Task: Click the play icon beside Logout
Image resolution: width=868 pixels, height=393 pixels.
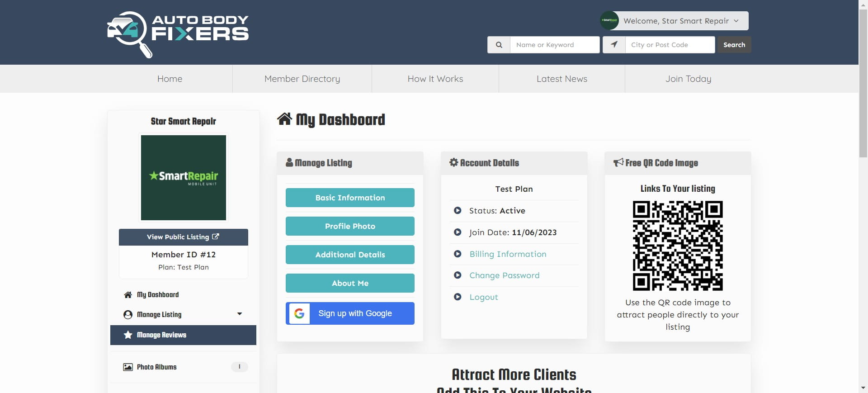Action: pos(458,297)
